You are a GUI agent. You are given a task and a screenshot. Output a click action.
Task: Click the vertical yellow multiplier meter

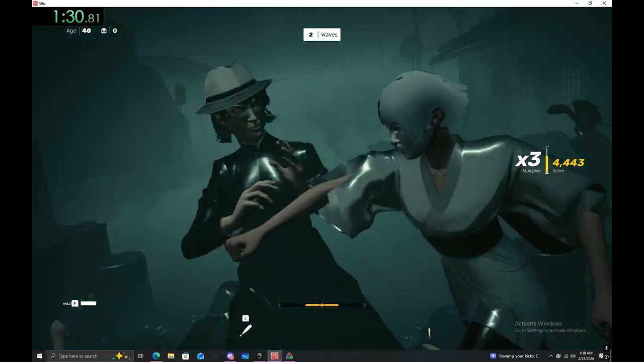tap(547, 160)
